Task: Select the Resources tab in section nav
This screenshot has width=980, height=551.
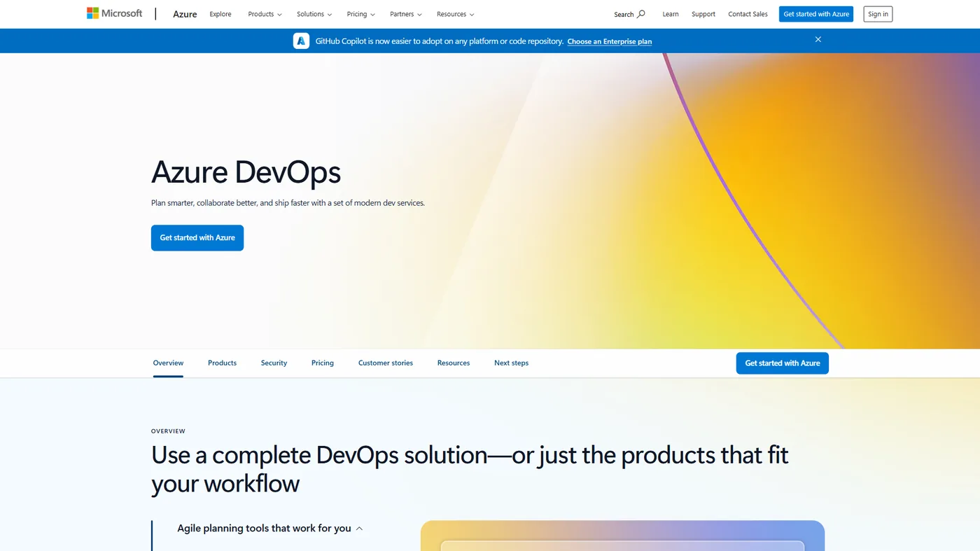Action: pyautogui.click(x=454, y=363)
